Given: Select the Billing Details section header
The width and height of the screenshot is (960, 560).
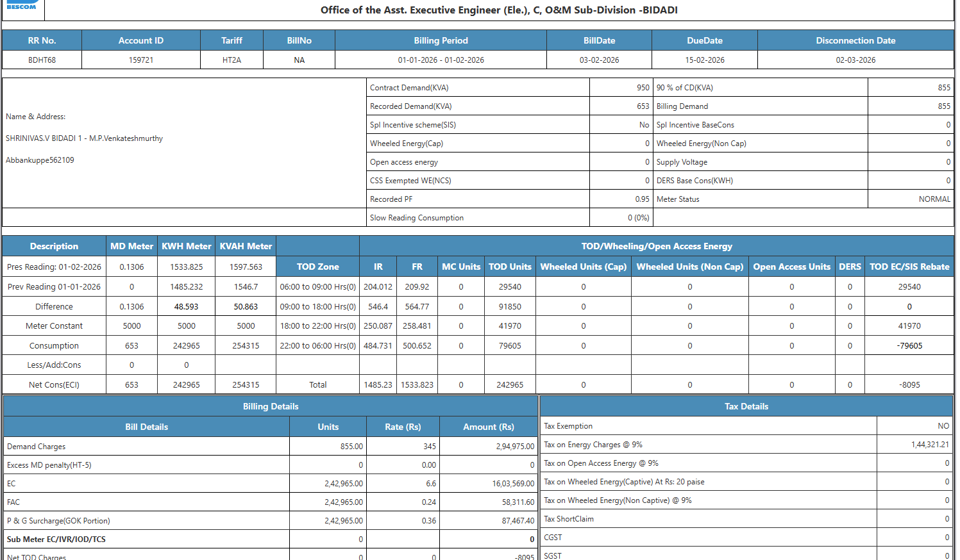Looking at the screenshot, I should point(271,406).
